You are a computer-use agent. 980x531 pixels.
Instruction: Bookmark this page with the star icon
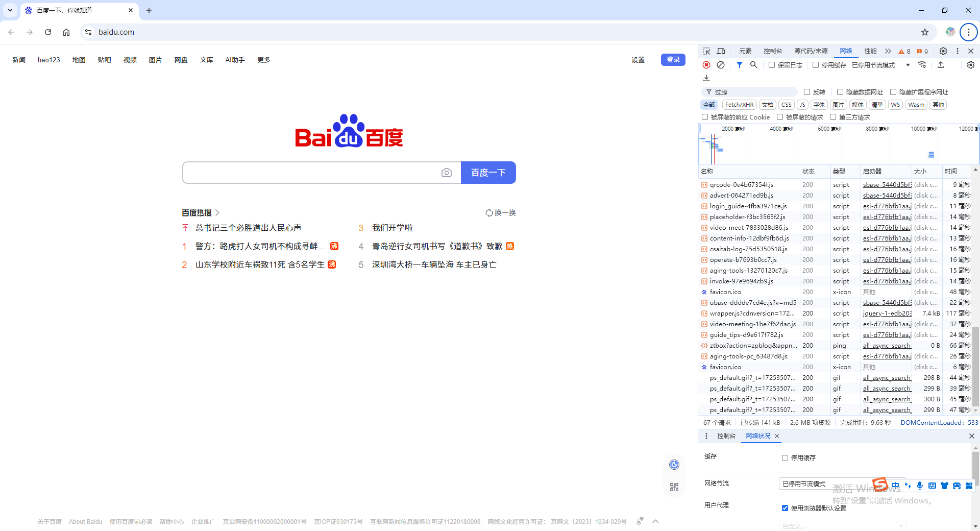(925, 32)
